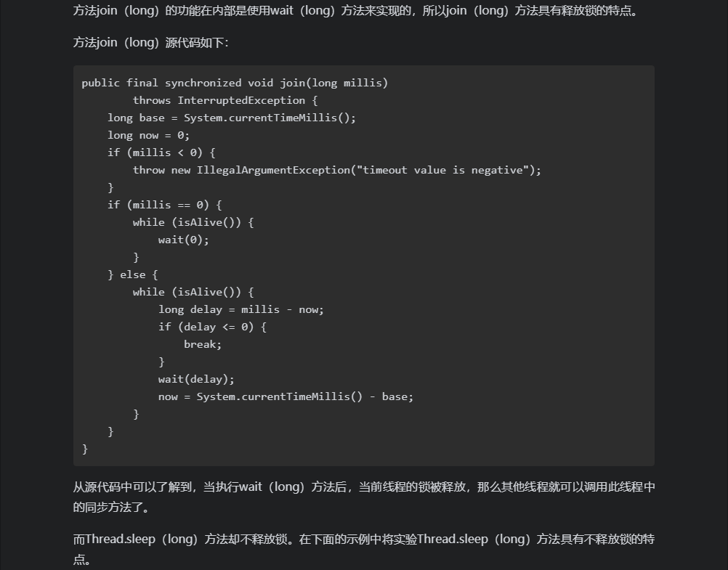Click the IllegalArgumentException throw statement

point(337,170)
